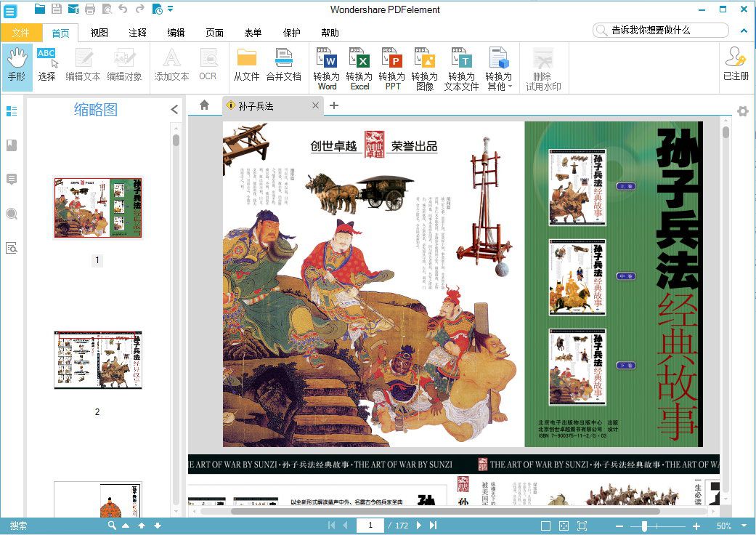Select page 1 thumbnail

pos(98,208)
